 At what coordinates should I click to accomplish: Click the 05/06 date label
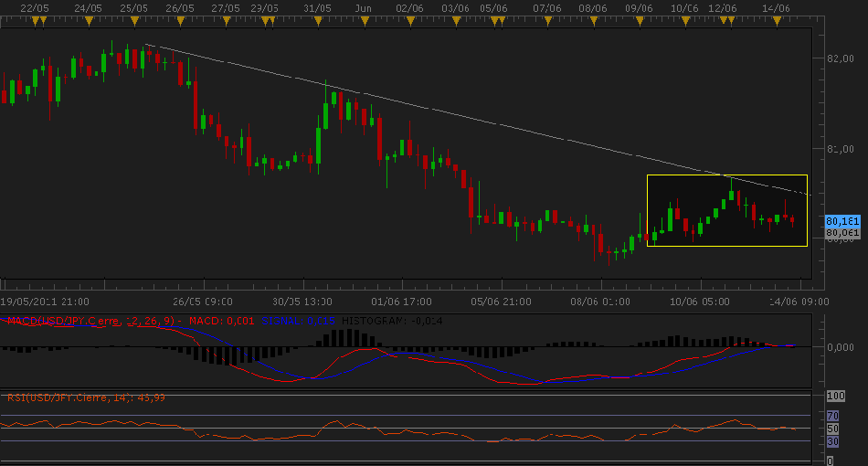(x=493, y=8)
